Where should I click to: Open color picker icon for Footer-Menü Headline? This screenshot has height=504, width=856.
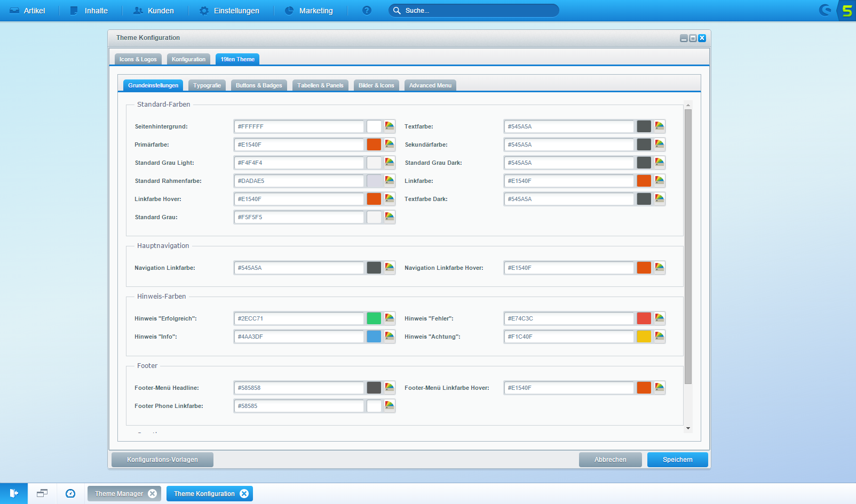click(390, 388)
